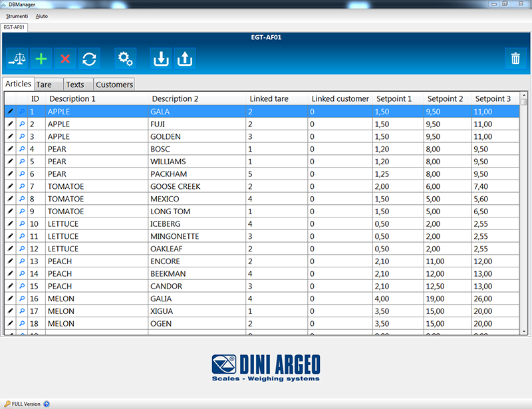Click the download/import tray icon
This screenshot has width=532, height=409.
click(x=160, y=59)
